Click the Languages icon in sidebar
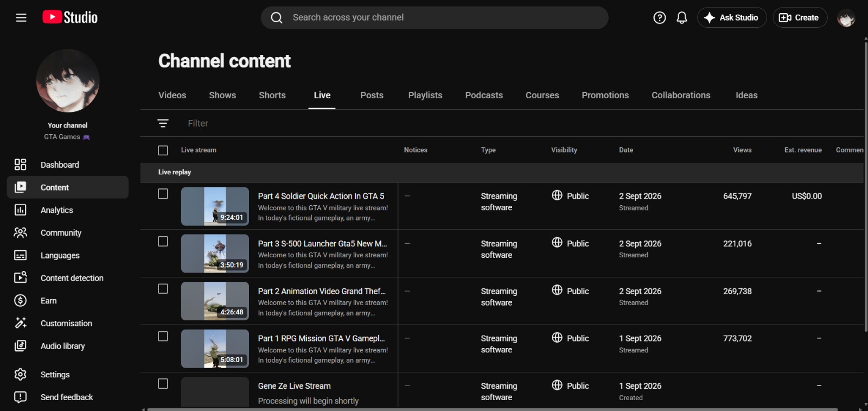Image resolution: width=868 pixels, height=411 pixels. [20, 255]
